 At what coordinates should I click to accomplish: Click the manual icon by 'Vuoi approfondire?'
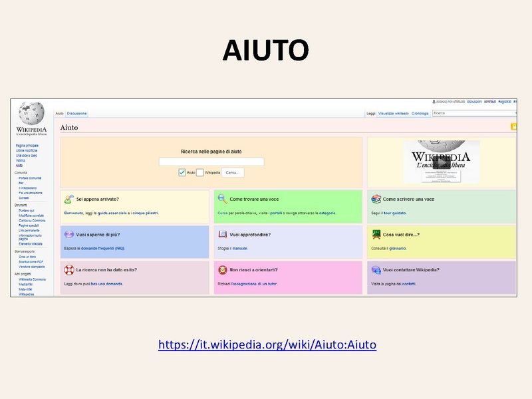pyautogui.click(x=222, y=234)
